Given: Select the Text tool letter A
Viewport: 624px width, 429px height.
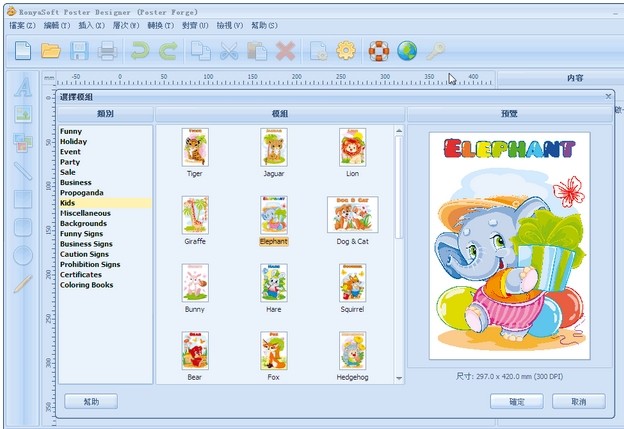Looking at the screenshot, I should [23, 87].
